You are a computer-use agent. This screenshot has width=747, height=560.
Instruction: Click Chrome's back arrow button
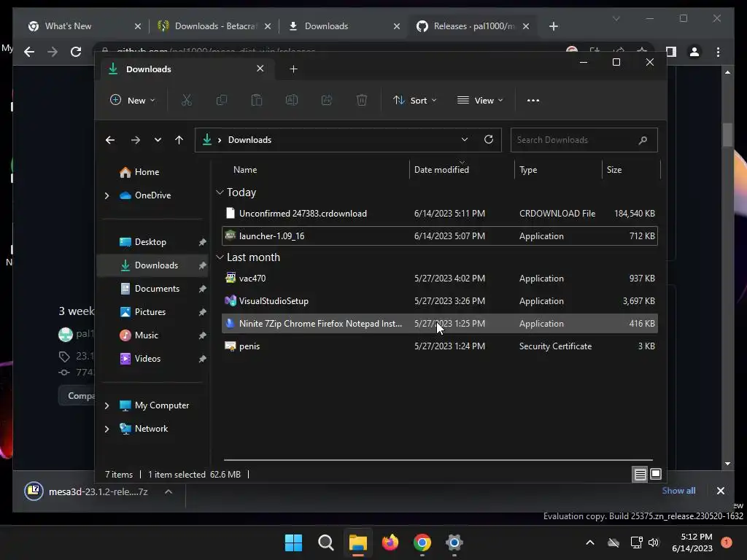click(29, 52)
